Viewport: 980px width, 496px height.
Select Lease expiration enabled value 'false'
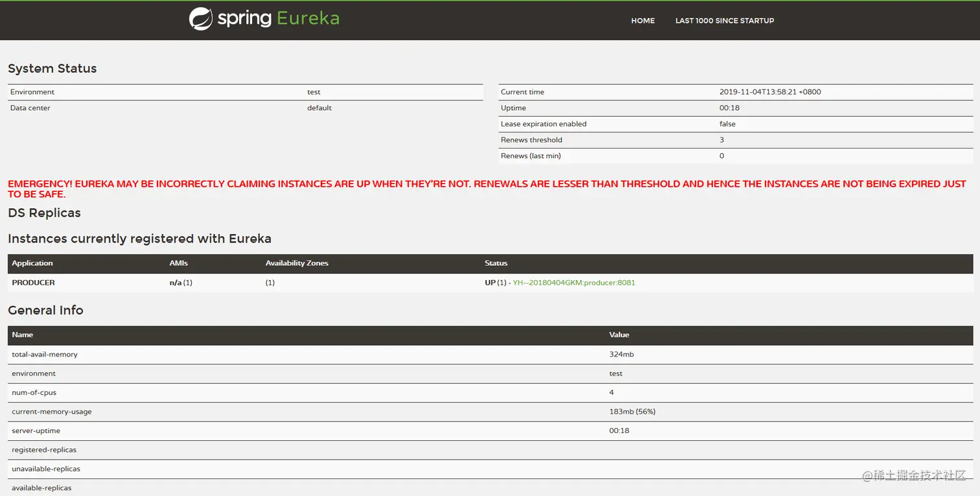pos(727,124)
